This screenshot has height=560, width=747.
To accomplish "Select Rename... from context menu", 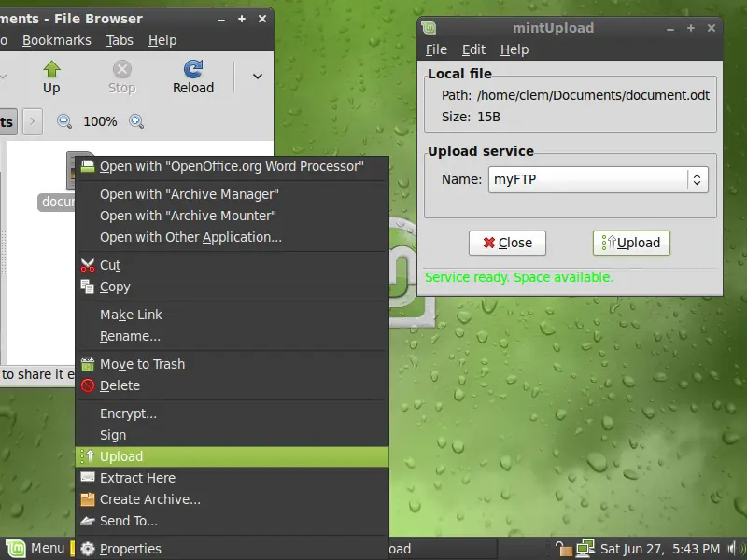I will click(232, 336).
